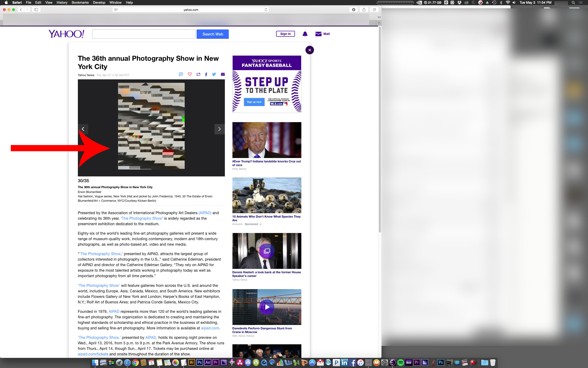588x368 pixels.
Task: Open the Safari menu
Action: coord(17,3)
